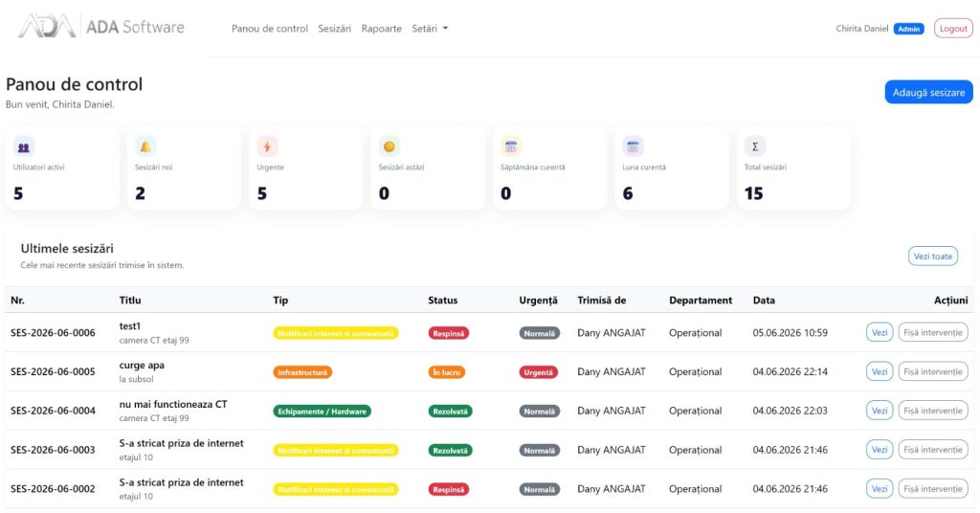Screen dimensions: 980x513
Task: Click the Admin badge next to username
Action: click(x=909, y=29)
